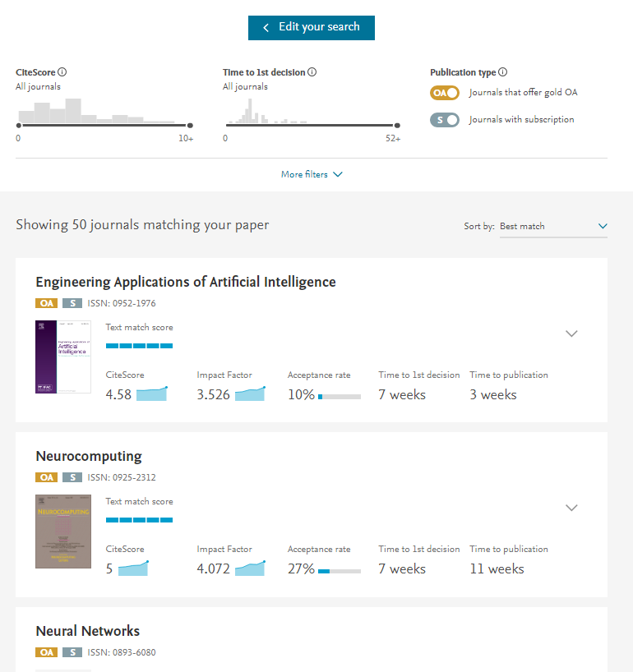The image size is (633, 672).
Task: Click OA badge under Neural Networks
Action: pyautogui.click(x=47, y=652)
